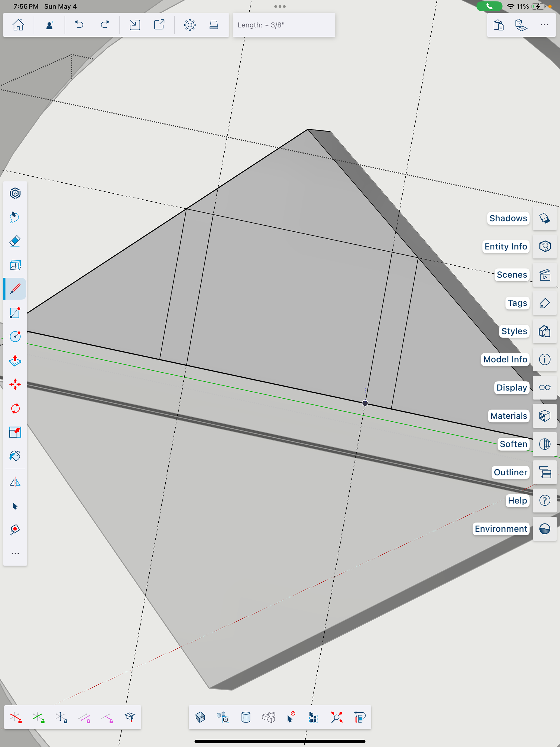This screenshot has width=560, height=747.
Task: Activate the Push/Pull tool
Action: click(x=15, y=361)
